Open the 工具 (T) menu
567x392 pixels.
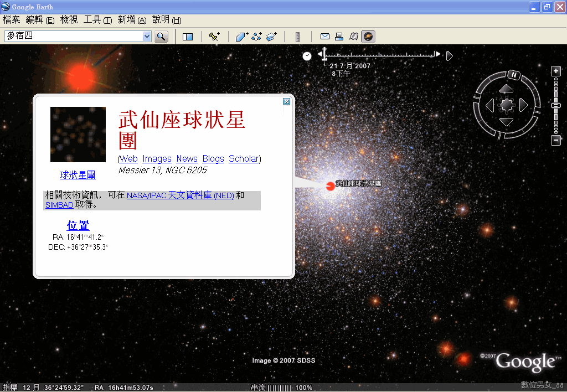97,19
